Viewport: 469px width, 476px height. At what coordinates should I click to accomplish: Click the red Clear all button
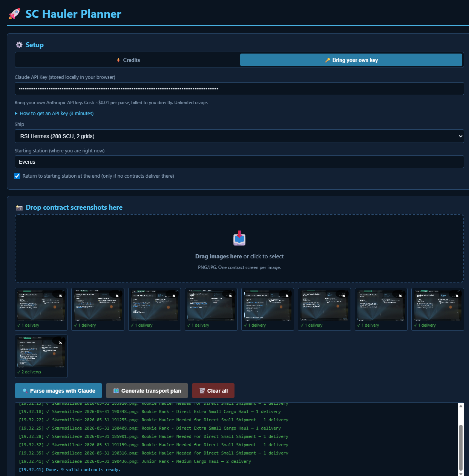click(213, 391)
